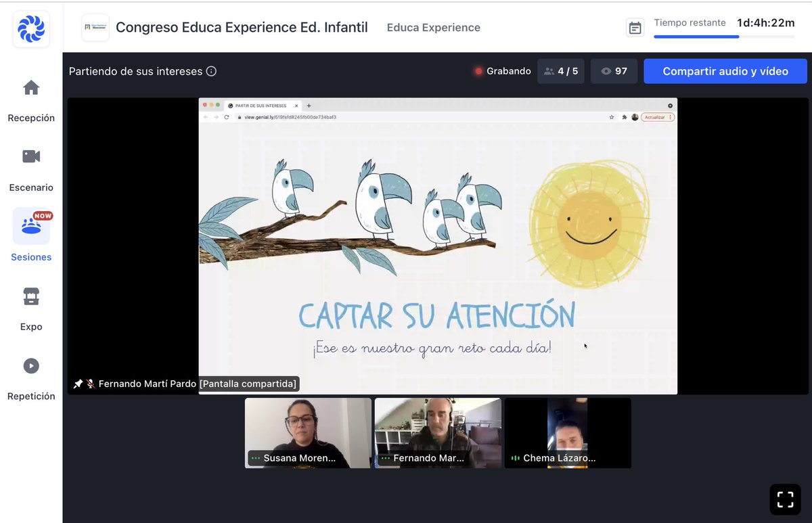
Task: Click the 1d:4h:22m remaining time text
Action: (766, 23)
